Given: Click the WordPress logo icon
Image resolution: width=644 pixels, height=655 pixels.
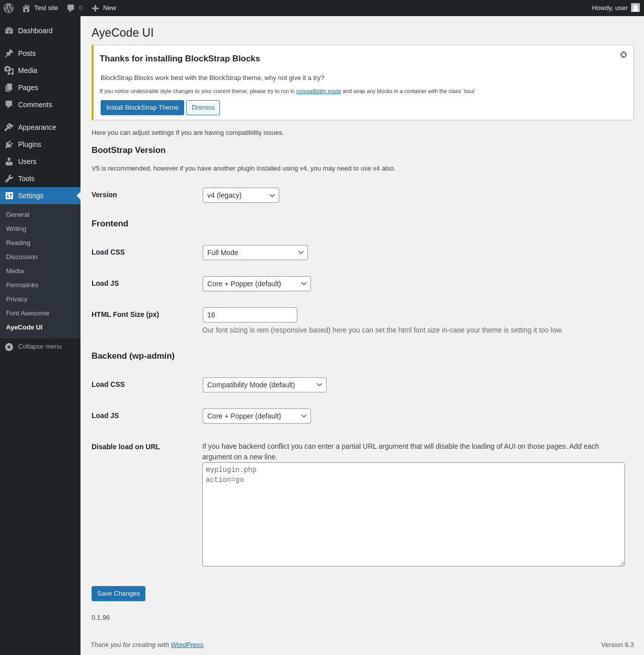Looking at the screenshot, I should point(9,8).
